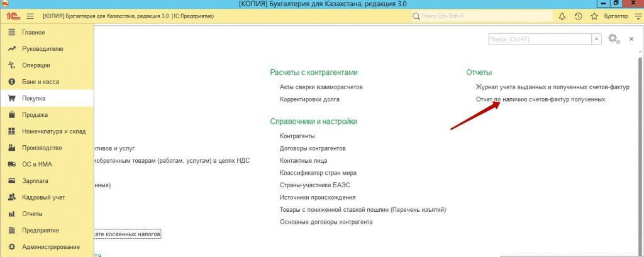Go to the Операции section
This screenshot has width=644, height=257.
pos(36,65)
